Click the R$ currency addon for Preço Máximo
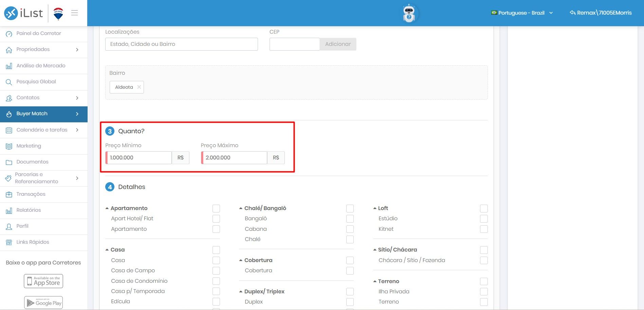644x310 pixels. click(276, 158)
